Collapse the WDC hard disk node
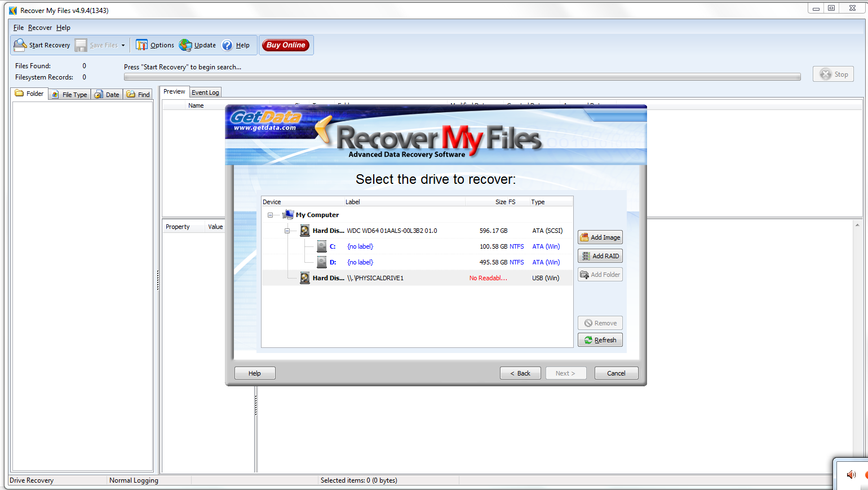The width and height of the screenshot is (868, 490). tap(287, 231)
